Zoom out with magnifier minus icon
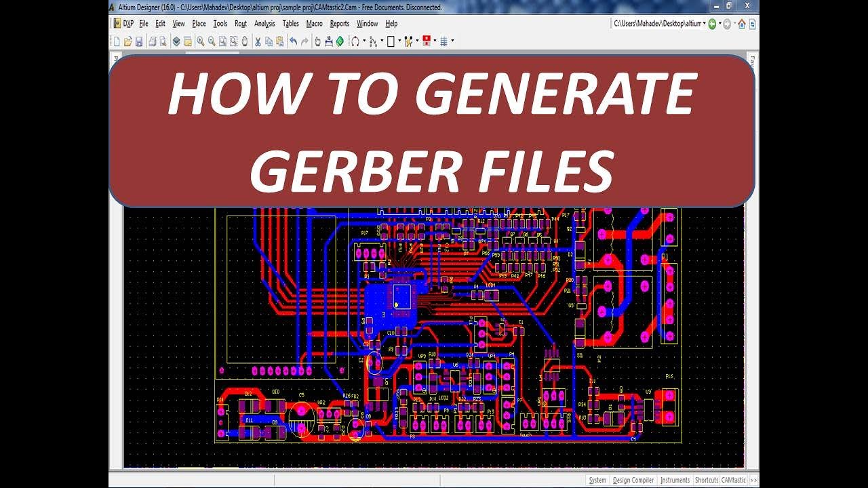The width and height of the screenshot is (868, 488). click(x=212, y=41)
